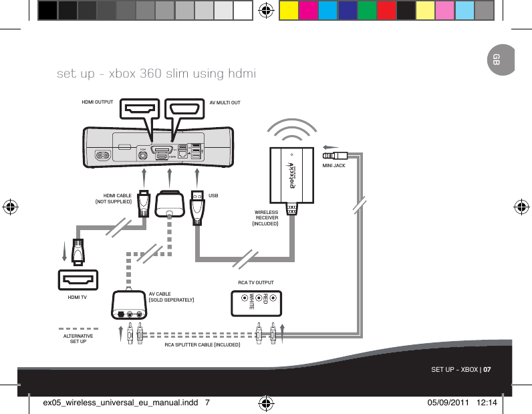Click the GB language tab
The height and width of the screenshot is (414, 532).
coord(501,60)
